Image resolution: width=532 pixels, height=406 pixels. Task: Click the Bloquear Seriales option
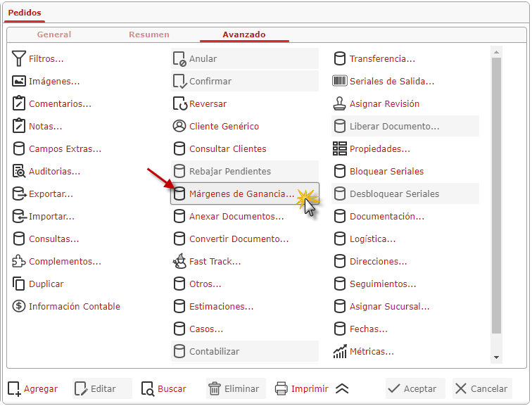(x=405, y=171)
